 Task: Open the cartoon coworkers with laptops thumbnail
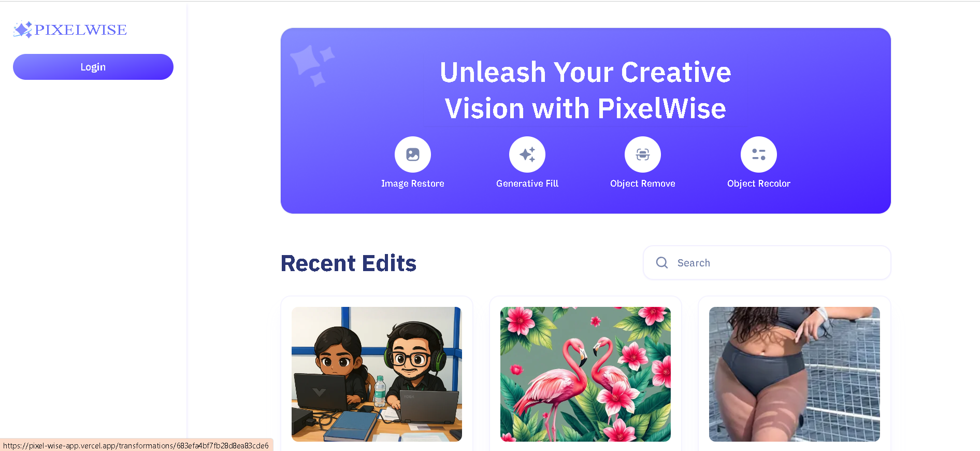(x=377, y=374)
